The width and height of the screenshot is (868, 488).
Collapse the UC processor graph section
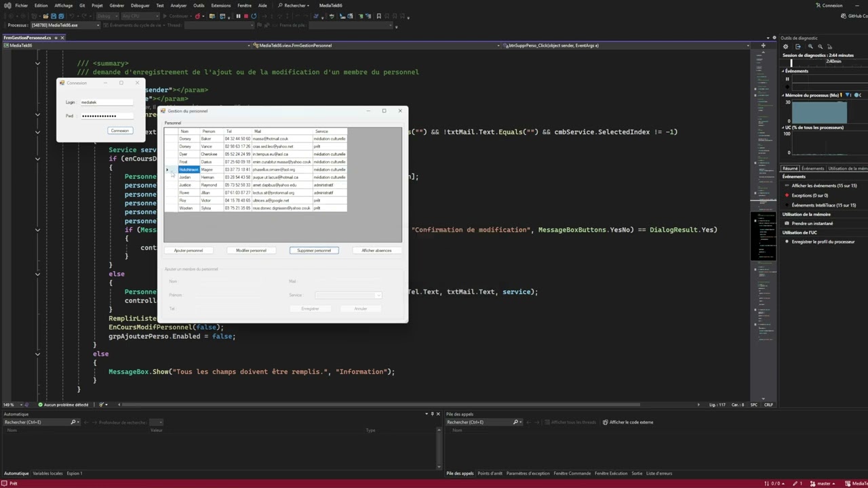click(x=783, y=127)
